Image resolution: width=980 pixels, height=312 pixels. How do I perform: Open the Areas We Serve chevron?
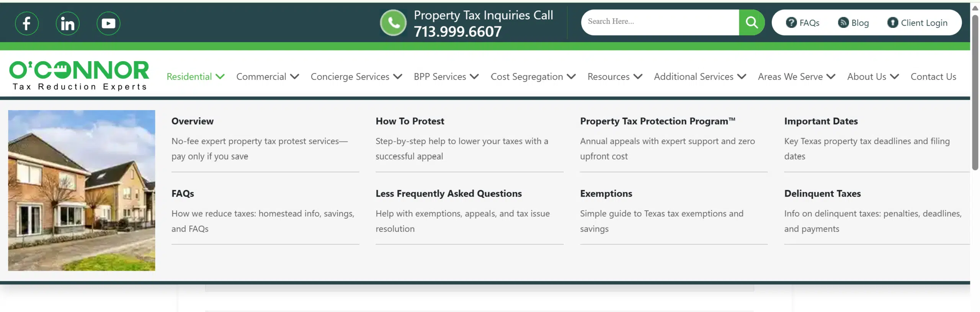(831, 76)
